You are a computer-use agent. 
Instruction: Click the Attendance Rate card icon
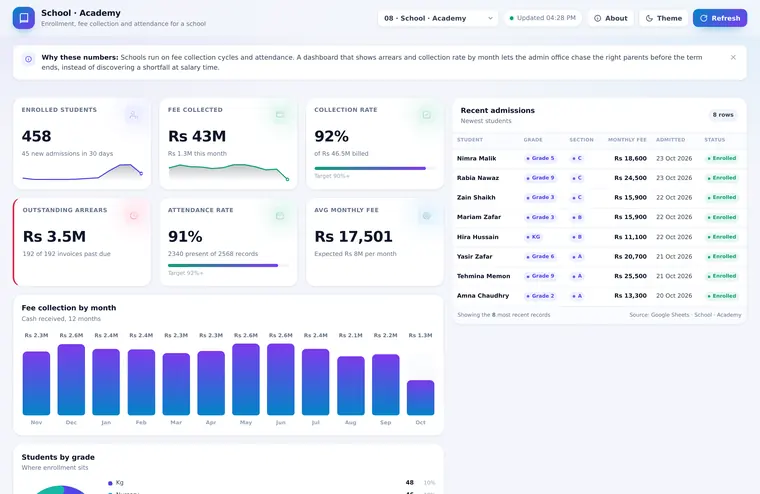point(280,216)
